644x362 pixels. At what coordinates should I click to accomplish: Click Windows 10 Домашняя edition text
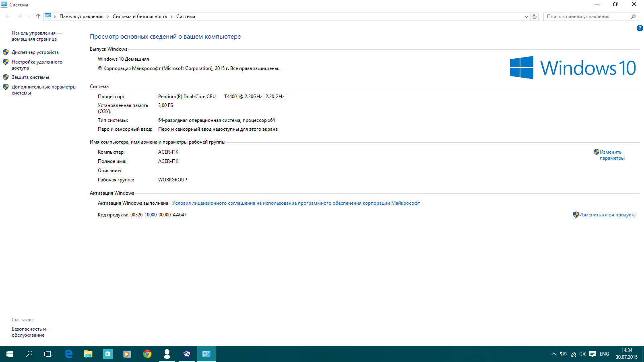click(x=123, y=59)
